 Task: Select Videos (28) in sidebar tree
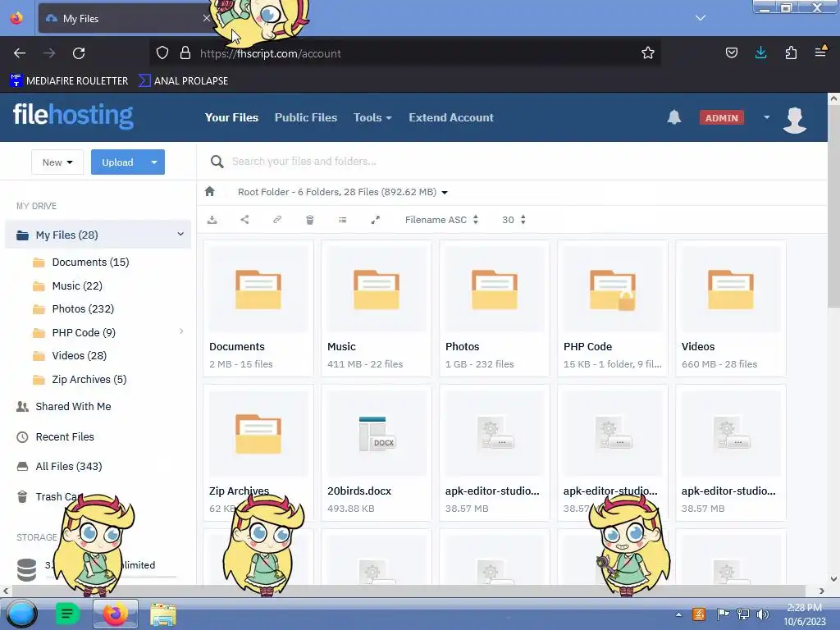(x=79, y=356)
